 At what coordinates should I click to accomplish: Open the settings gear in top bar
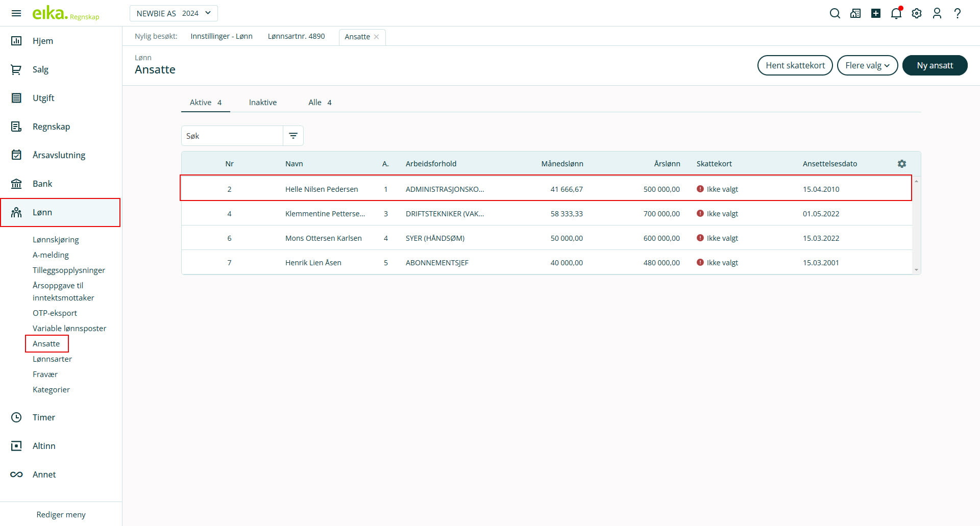coord(917,13)
